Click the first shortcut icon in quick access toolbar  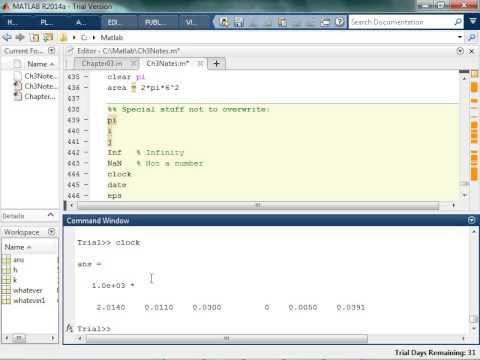click(224, 22)
